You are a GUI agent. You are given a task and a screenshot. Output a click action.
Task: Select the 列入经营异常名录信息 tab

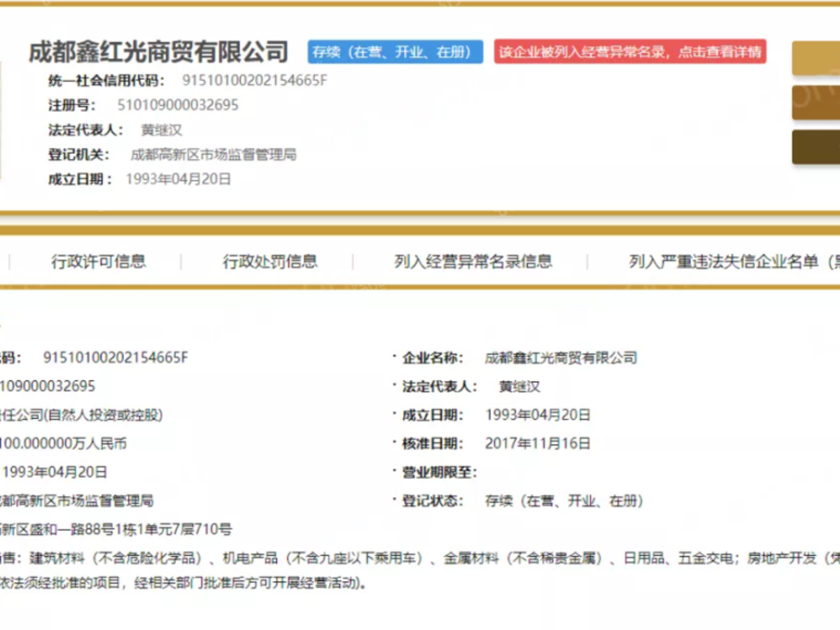tap(473, 262)
